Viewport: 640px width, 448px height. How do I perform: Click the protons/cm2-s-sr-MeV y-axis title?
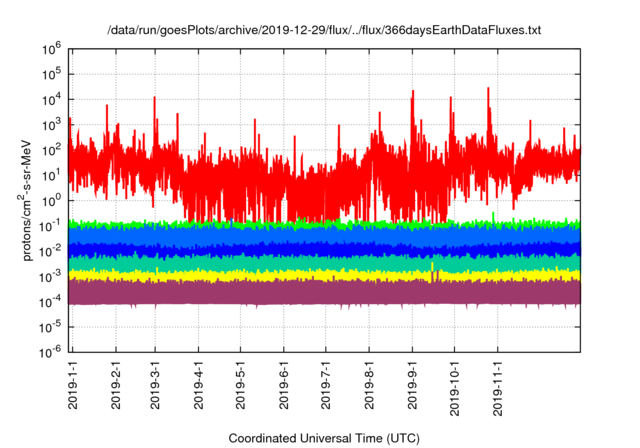26,200
